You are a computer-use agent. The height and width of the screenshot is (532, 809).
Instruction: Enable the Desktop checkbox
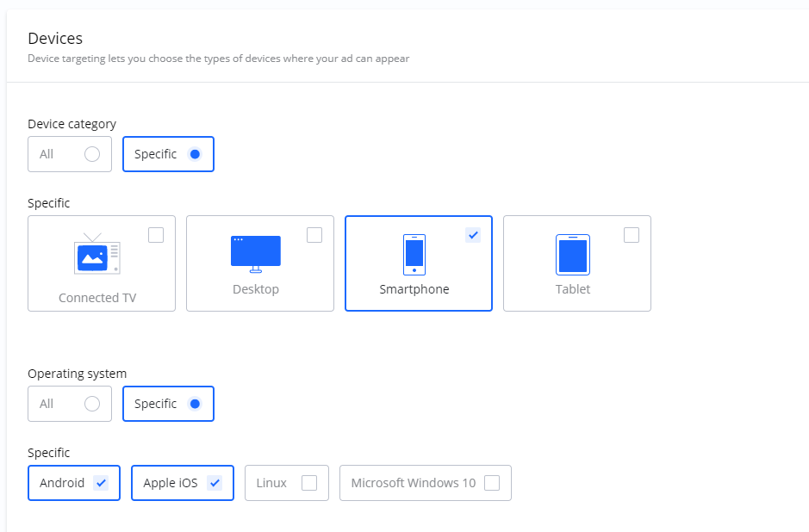tap(314, 235)
